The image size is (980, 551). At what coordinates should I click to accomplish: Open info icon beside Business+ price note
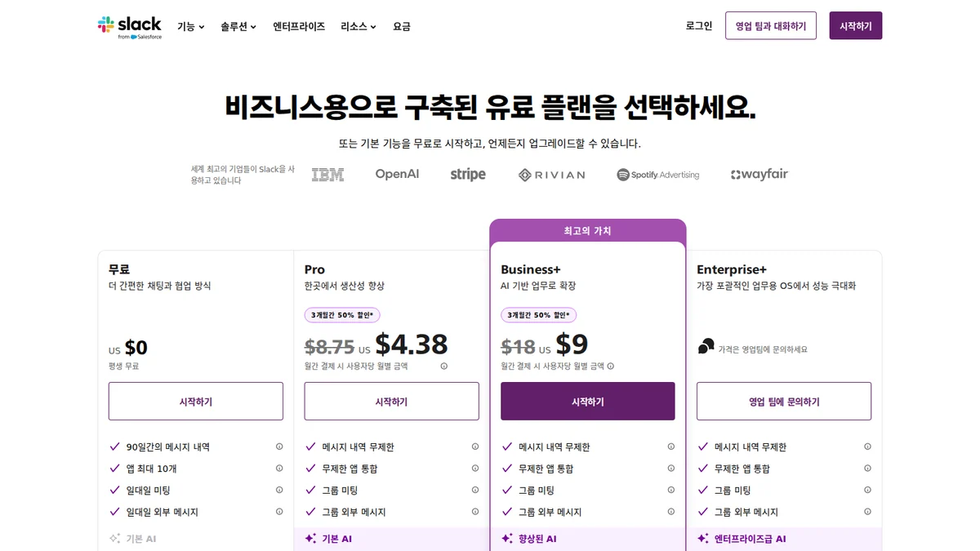[611, 367]
